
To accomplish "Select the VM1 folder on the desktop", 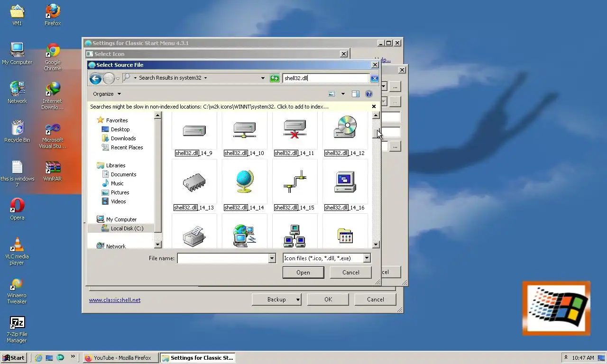I will (x=17, y=15).
